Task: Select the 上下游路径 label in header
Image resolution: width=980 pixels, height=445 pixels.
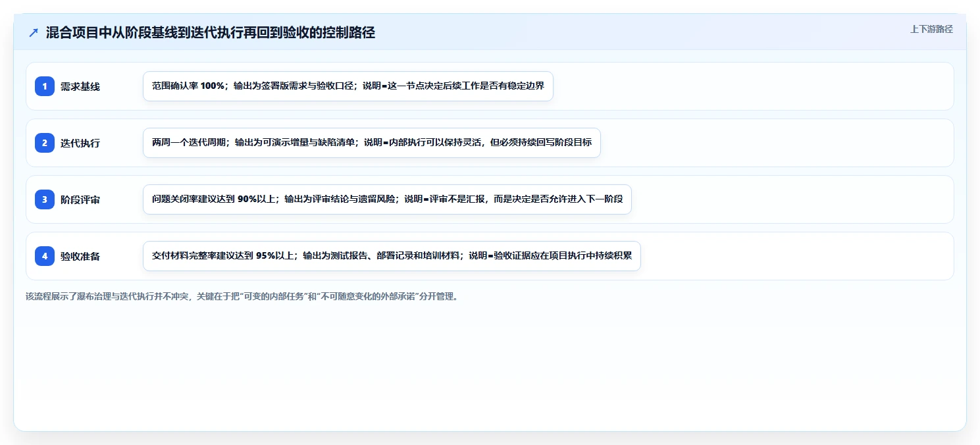Action: [x=931, y=29]
